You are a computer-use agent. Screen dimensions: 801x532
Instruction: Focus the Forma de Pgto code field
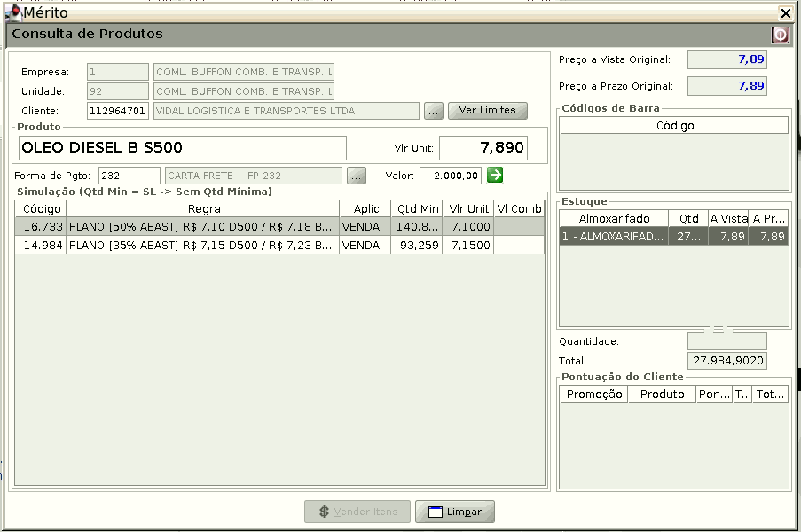tap(129, 176)
